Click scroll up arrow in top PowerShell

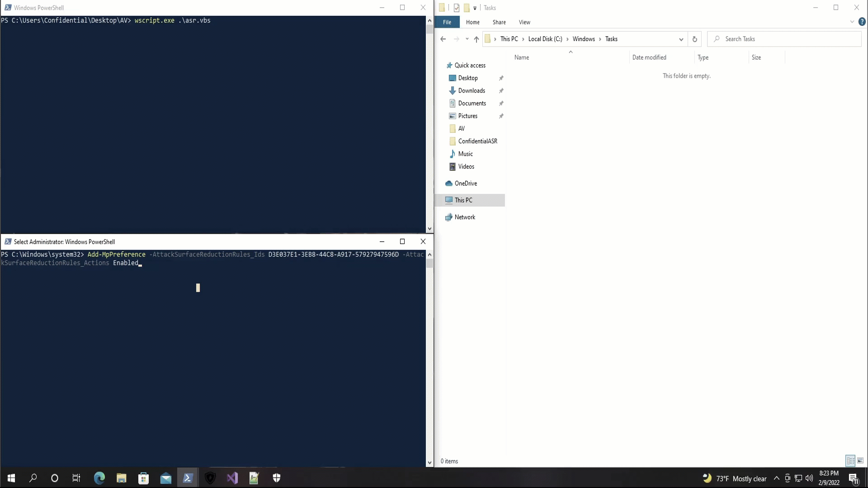[429, 21]
